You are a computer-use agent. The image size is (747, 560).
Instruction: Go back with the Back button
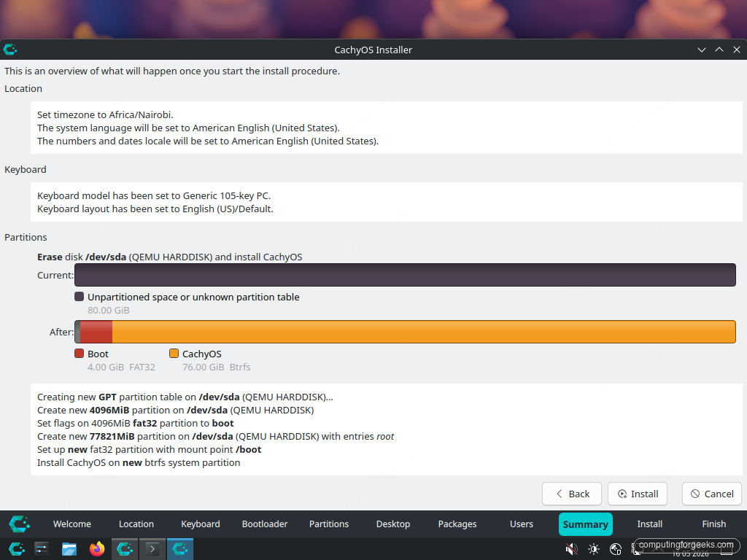coord(572,494)
